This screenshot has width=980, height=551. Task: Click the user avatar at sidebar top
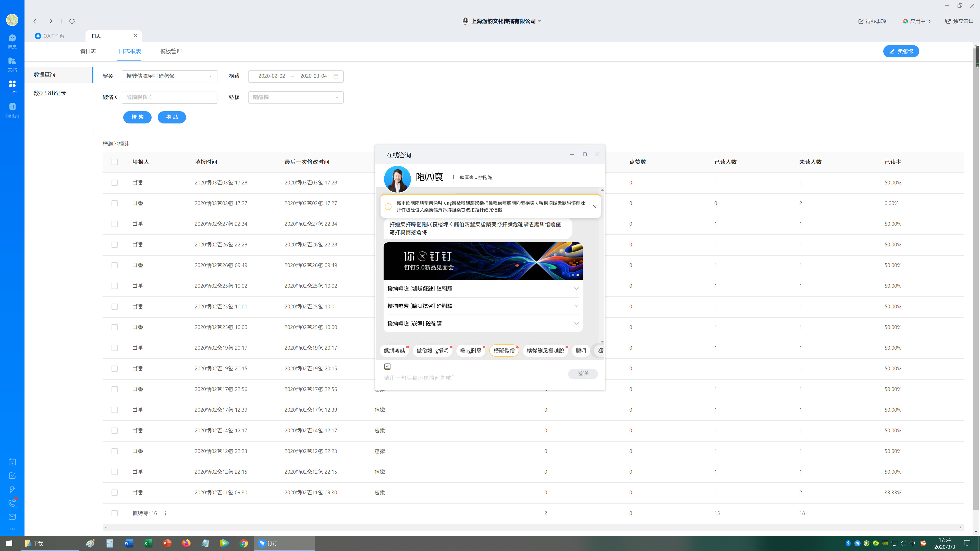(x=12, y=20)
